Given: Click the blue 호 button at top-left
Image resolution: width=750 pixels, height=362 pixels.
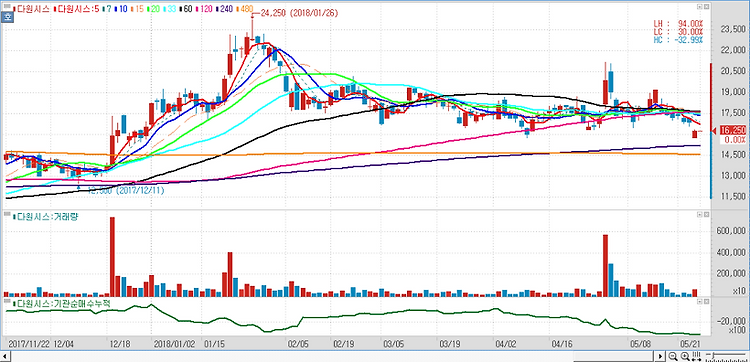Looking at the screenshot, I should point(7,16).
